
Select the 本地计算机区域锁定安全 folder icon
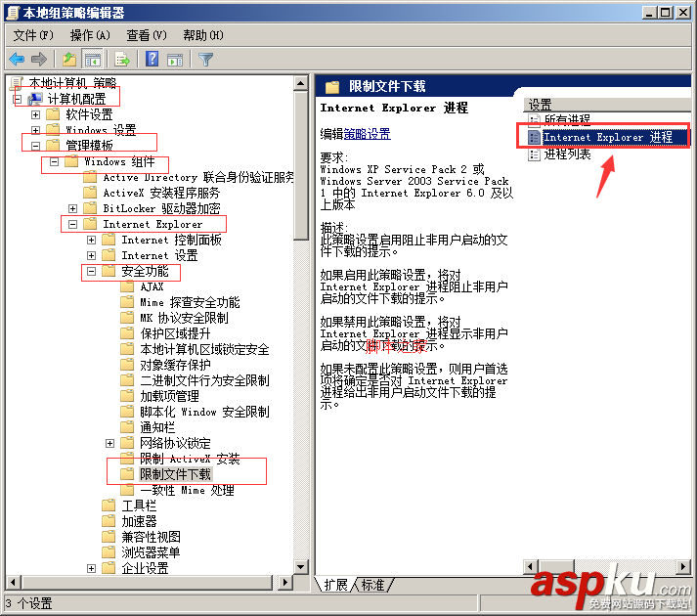click(127, 349)
